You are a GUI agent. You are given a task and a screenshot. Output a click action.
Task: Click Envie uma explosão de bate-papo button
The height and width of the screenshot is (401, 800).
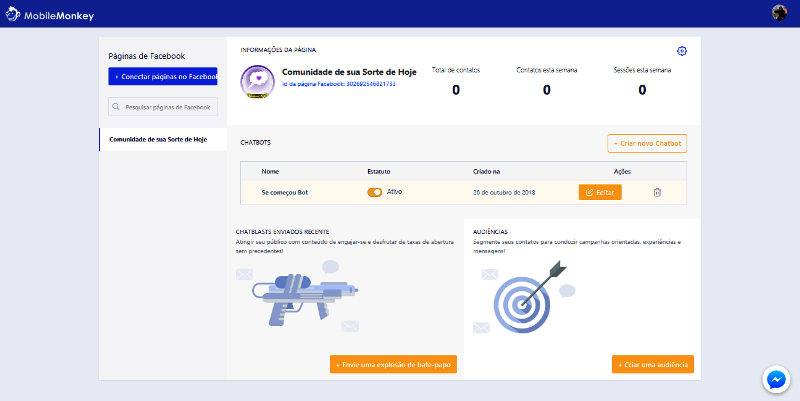pos(393,364)
